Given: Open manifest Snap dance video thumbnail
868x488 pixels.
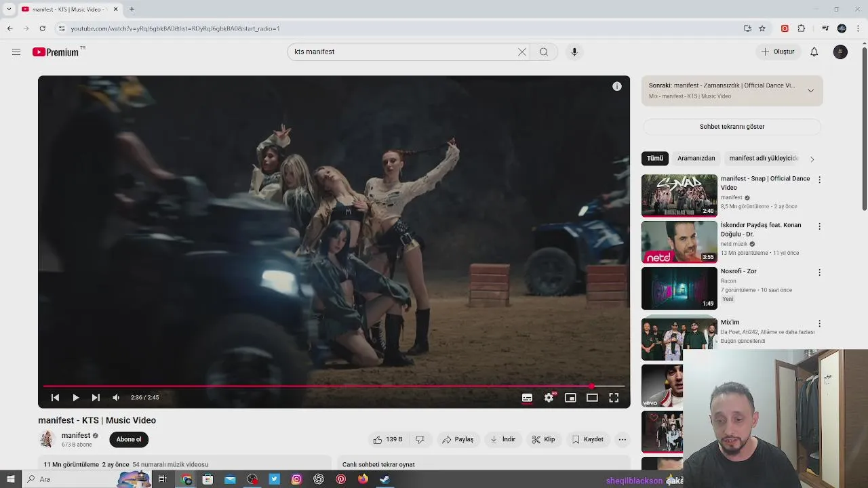Looking at the screenshot, I should pyautogui.click(x=679, y=196).
